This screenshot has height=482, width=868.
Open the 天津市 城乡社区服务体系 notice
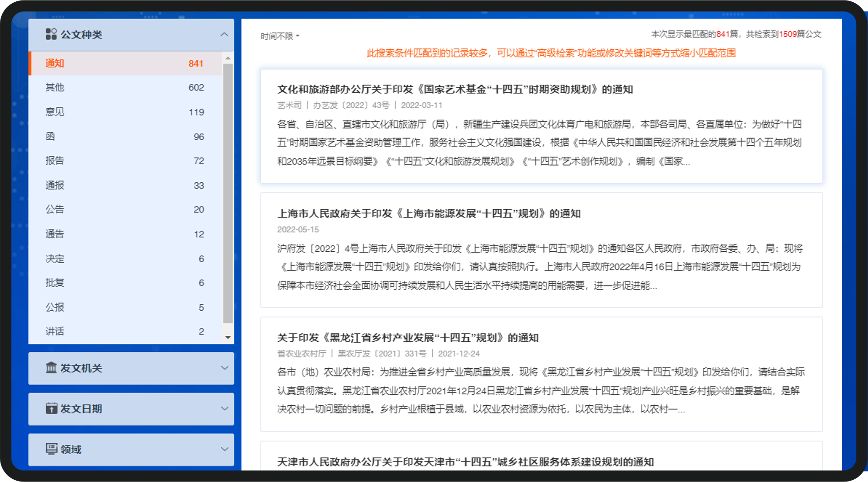tap(465, 462)
